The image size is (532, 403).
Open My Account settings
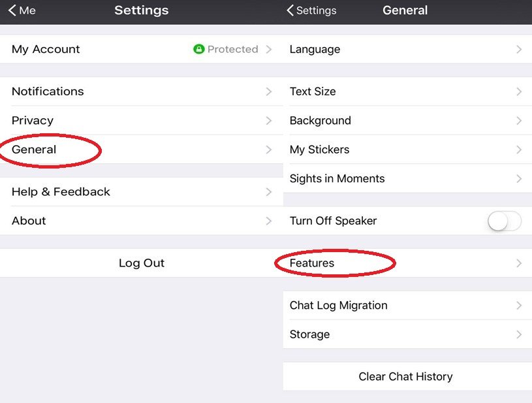[x=46, y=49]
